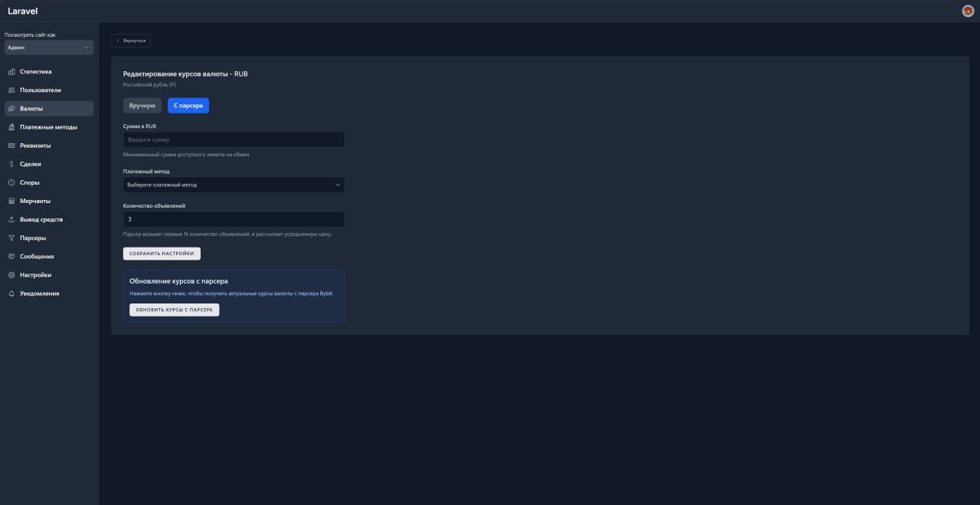Click the Обновить курсы с парсера button
The height and width of the screenshot is (505, 980).
(x=175, y=310)
